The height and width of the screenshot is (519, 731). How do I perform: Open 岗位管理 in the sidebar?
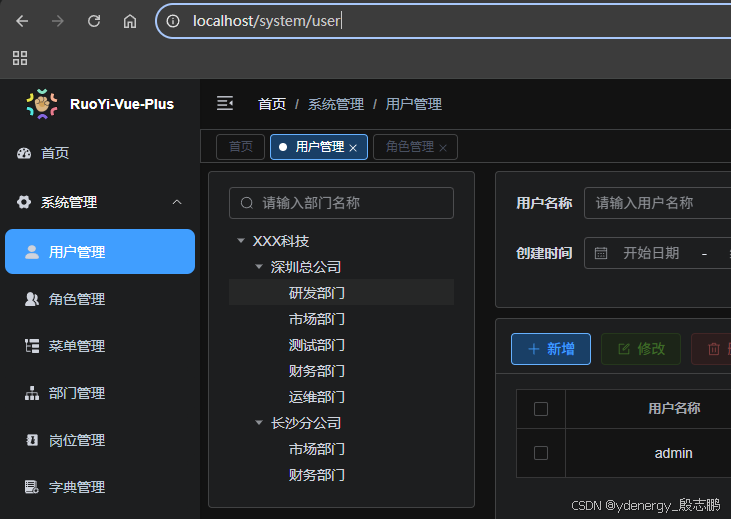pyautogui.click(x=100, y=440)
